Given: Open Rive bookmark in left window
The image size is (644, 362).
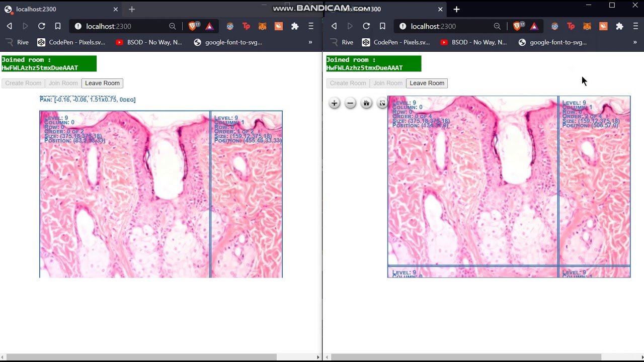Looking at the screenshot, I should (x=17, y=42).
